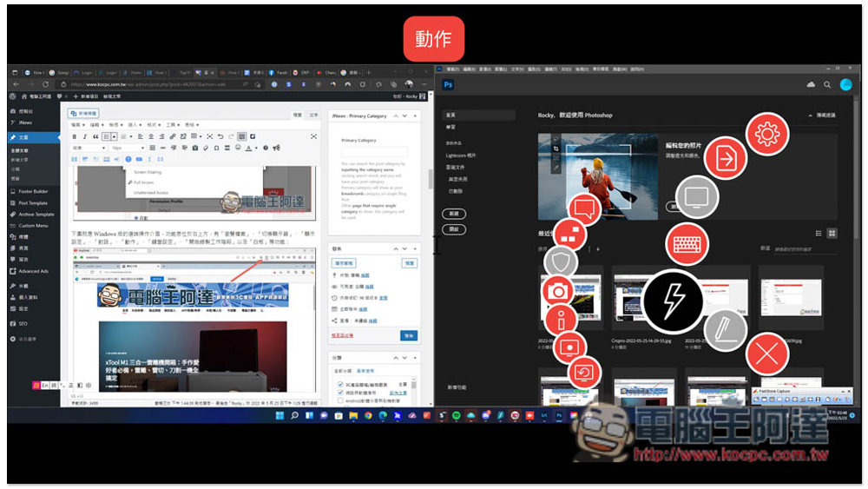Screen dimensions: 868x489
Task: Click Primary Category search input field
Action: point(374,151)
